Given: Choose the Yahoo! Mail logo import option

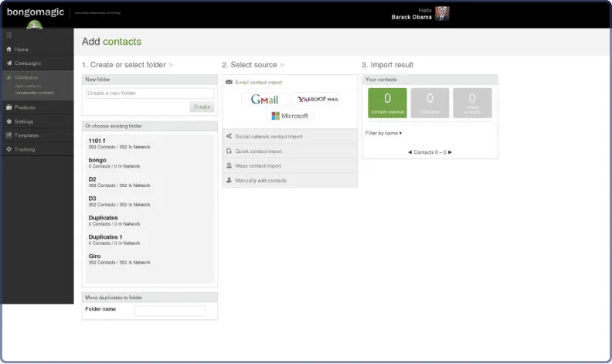Looking at the screenshot, I should [x=318, y=99].
